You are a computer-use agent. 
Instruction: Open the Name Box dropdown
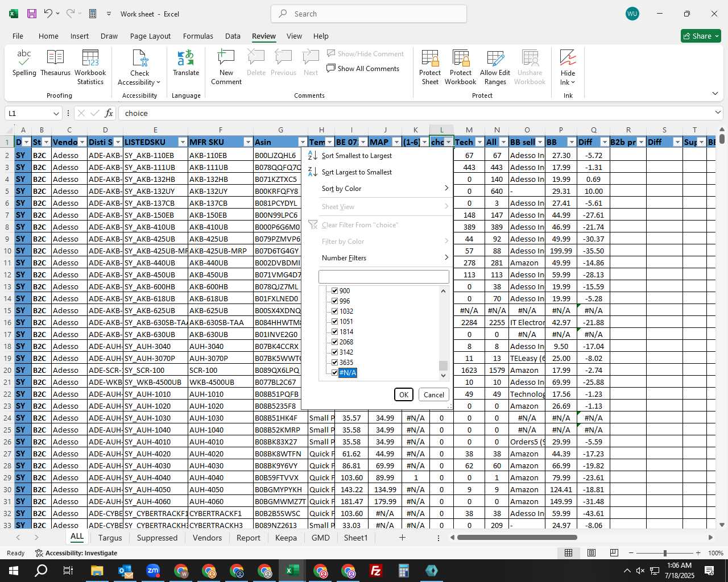pos(56,113)
